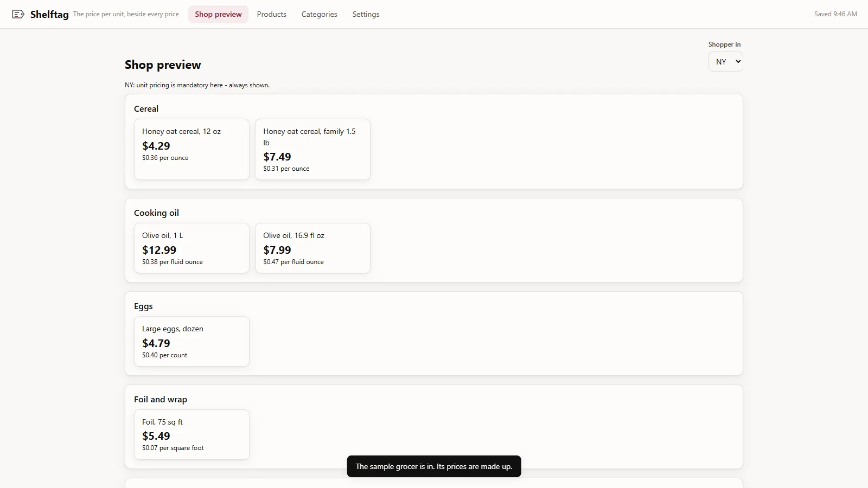This screenshot has width=868, height=488.
Task: Click the $4.79 eggs price
Action: point(156,343)
